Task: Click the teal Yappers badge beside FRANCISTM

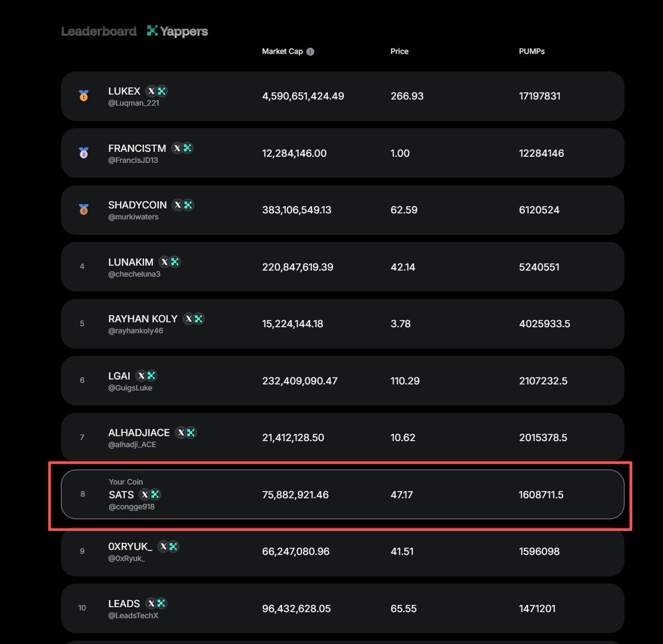Action: (188, 148)
